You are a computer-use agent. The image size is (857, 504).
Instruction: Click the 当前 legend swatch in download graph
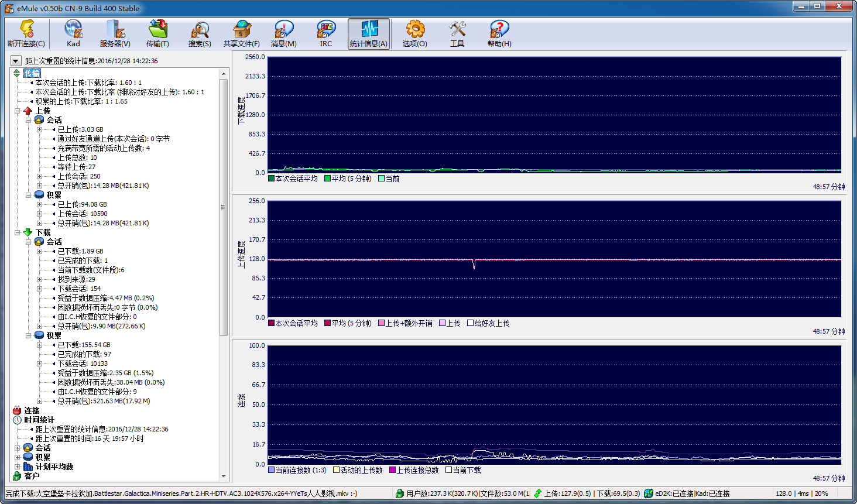(x=382, y=179)
